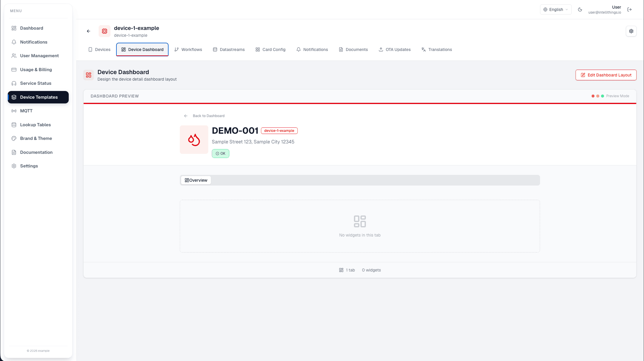Click the '0 widgets' counter text
644x361 pixels.
371,270
